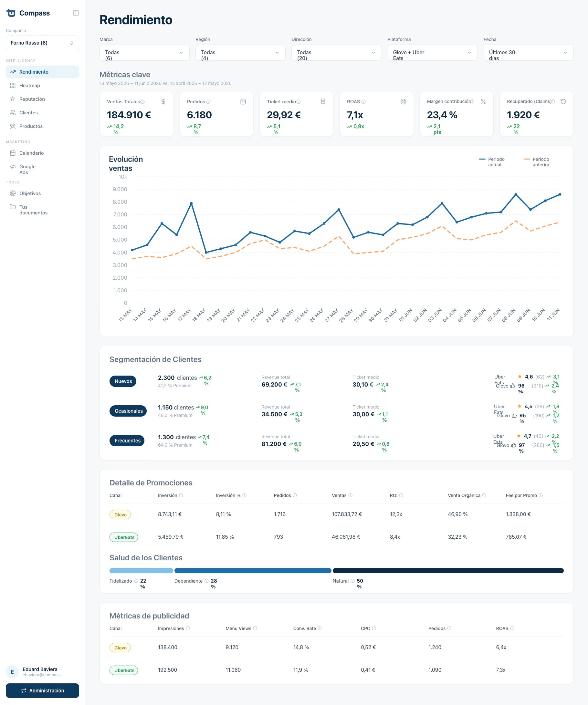Click info icon next to Fee por Promo
Image resolution: width=588 pixels, height=705 pixels.
(541, 495)
